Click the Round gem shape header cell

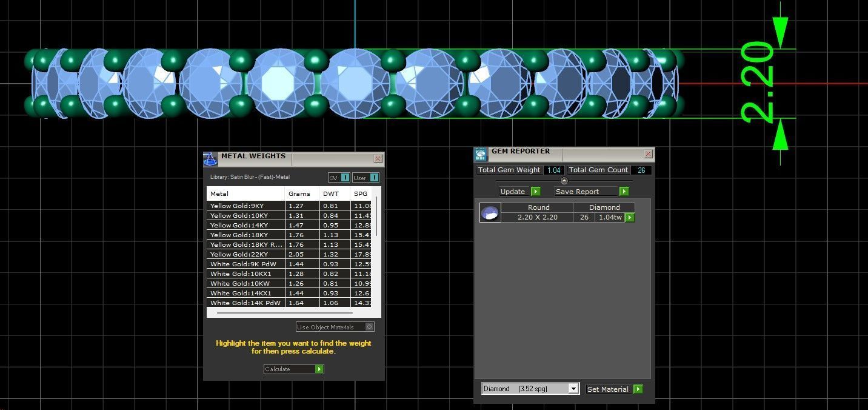pos(538,207)
